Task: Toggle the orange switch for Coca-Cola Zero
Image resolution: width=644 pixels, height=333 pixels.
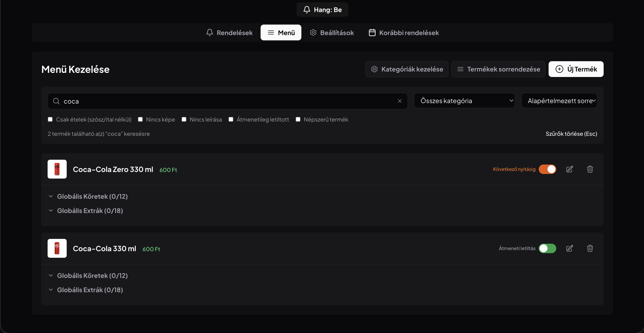Action: point(547,169)
